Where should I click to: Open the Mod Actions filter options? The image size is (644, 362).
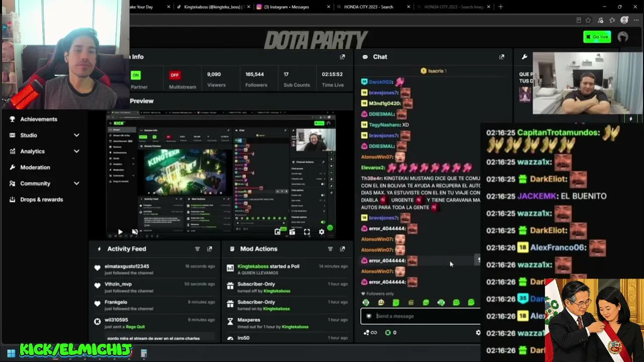coord(330,249)
